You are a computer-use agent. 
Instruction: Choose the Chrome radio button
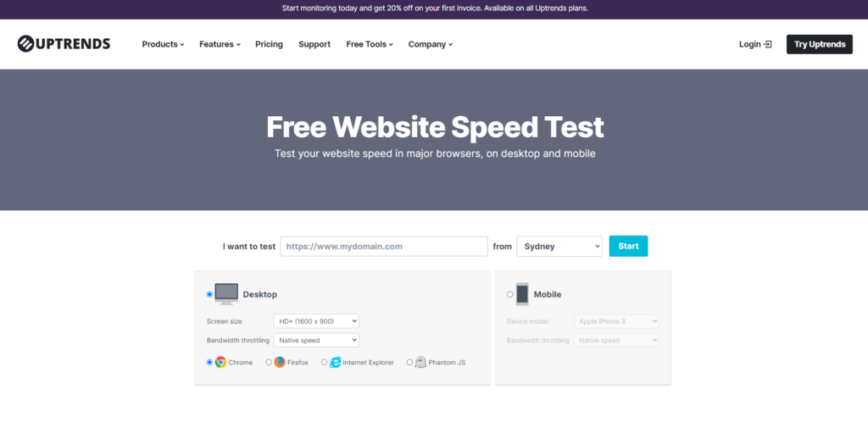(x=209, y=363)
